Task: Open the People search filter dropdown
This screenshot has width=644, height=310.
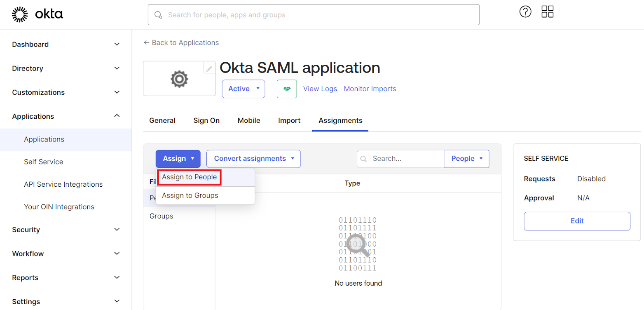Action: click(x=466, y=159)
